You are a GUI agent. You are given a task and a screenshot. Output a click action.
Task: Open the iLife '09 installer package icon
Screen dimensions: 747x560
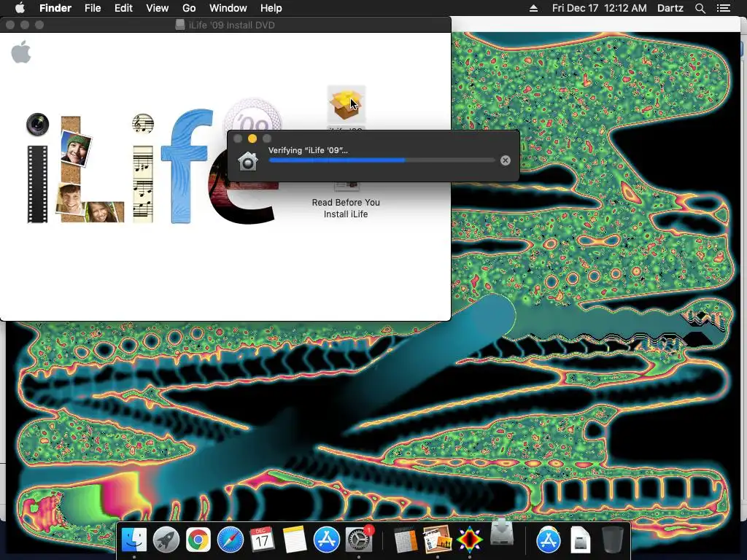(x=347, y=104)
